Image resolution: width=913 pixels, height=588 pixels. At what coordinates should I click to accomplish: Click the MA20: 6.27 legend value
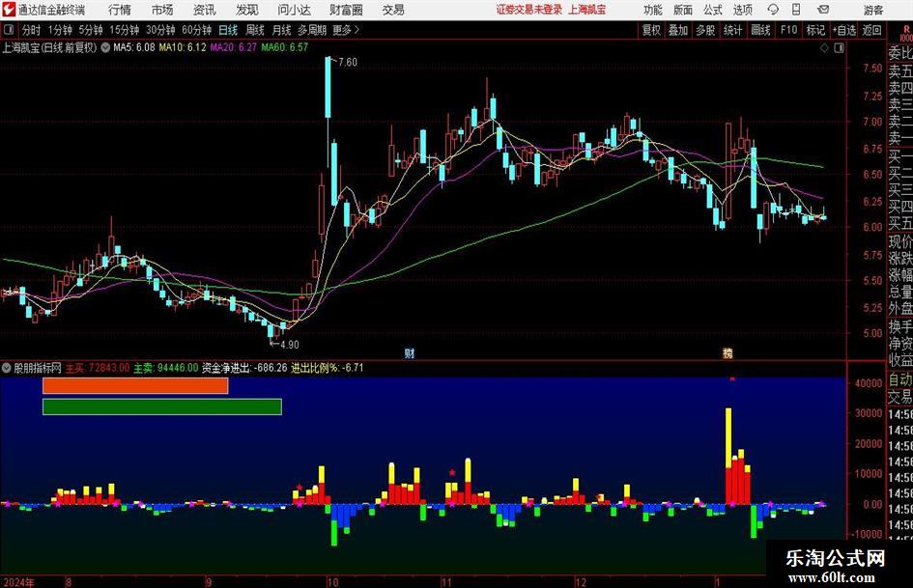[234, 47]
